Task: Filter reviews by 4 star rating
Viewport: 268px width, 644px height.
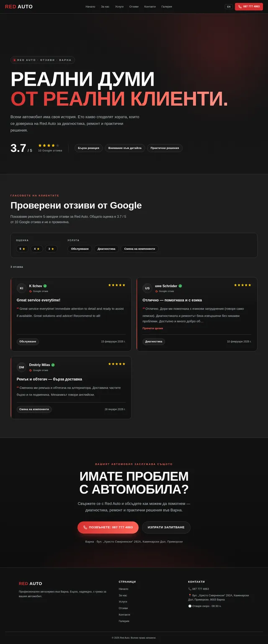Action: (x=37, y=249)
